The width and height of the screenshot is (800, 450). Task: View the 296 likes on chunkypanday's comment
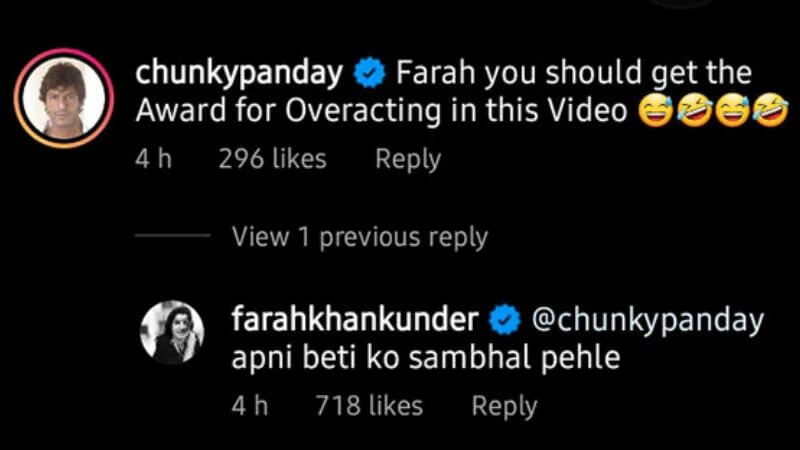272,158
